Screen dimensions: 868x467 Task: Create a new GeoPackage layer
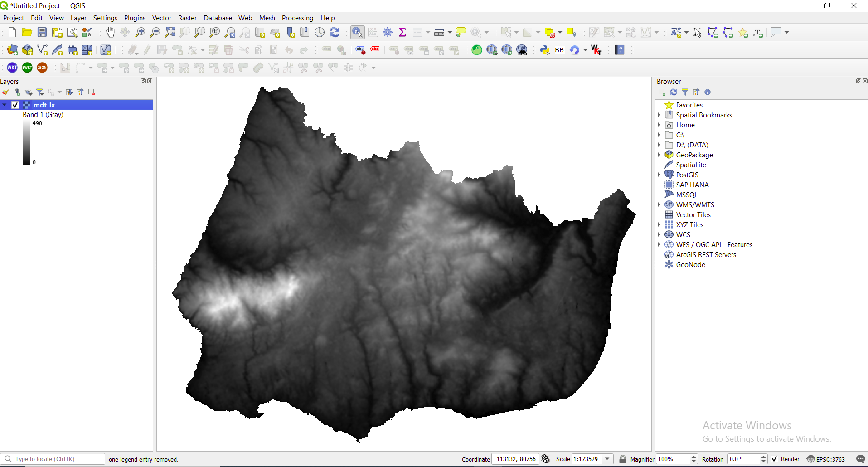click(x=27, y=50)
